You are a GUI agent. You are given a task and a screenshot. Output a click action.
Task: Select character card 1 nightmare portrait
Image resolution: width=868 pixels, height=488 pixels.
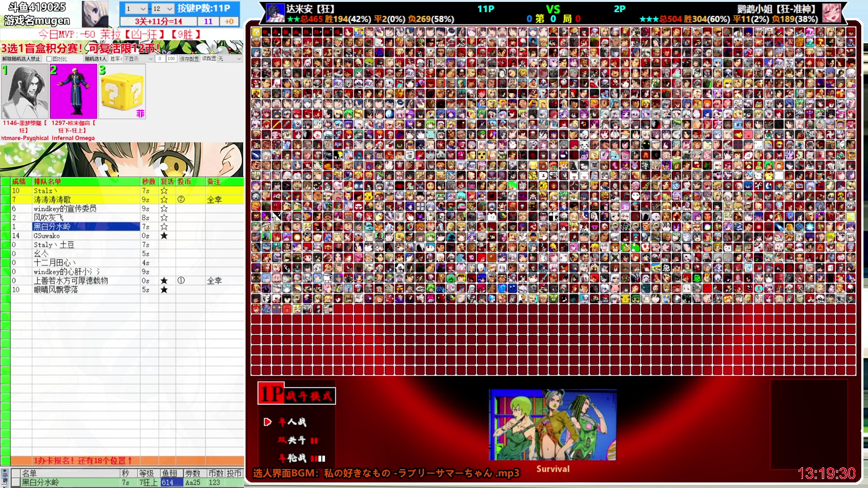coord(25,91)
